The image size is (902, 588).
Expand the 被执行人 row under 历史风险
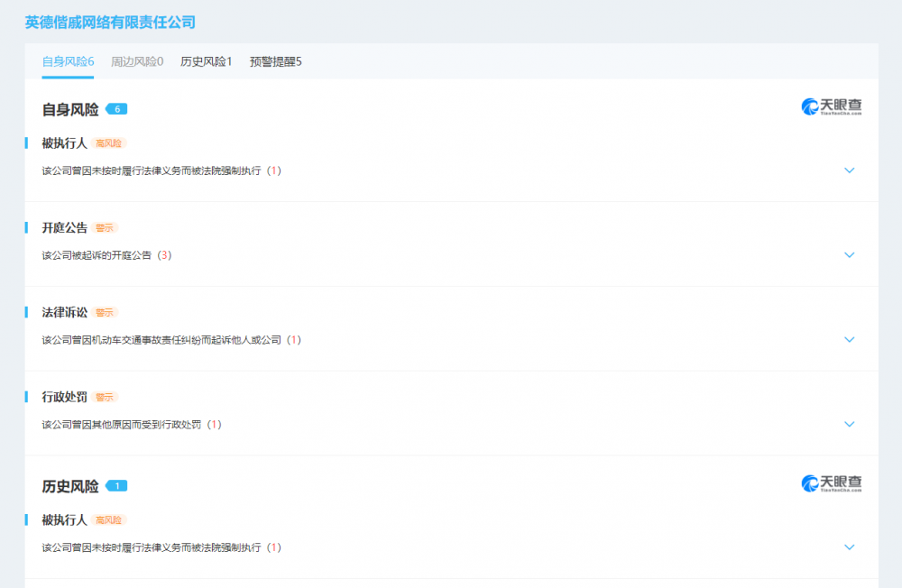[849, 547]
